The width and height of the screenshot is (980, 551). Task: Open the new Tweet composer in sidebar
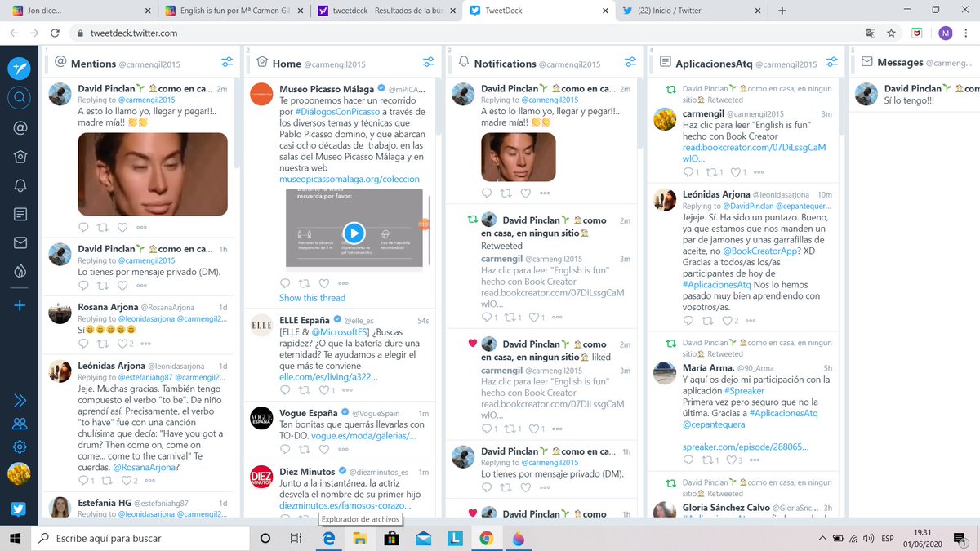click(20, 68)
